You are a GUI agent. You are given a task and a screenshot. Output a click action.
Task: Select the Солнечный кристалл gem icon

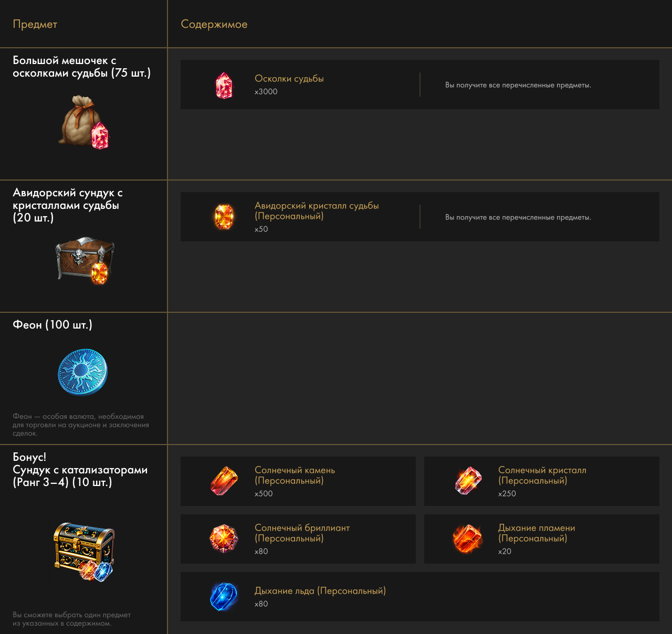[468, 481]
